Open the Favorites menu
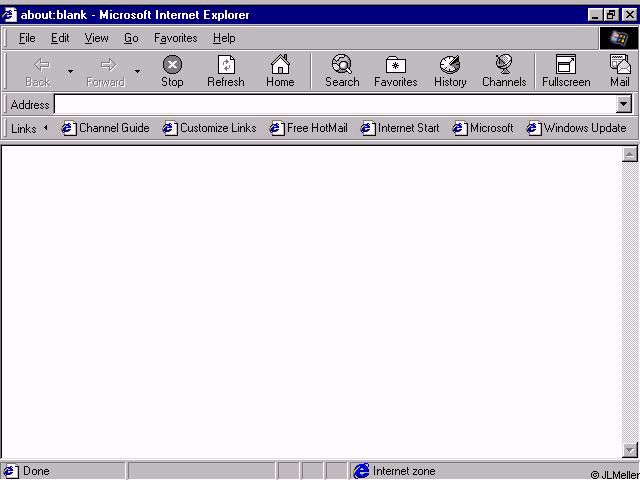The height and width of the screenshot is (480, 640). (176, 38)
